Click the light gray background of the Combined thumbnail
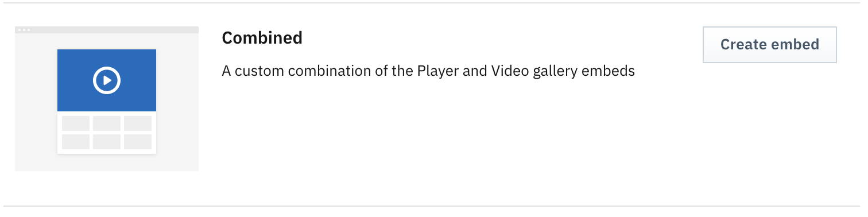Image resolution: width=868 pixels, height=217 pixels. click(x=36, y=103)
